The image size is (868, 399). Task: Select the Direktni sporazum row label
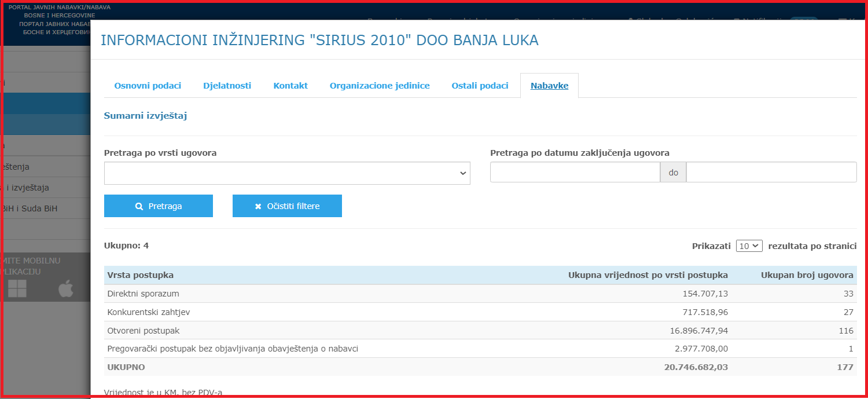click(143, 294)
